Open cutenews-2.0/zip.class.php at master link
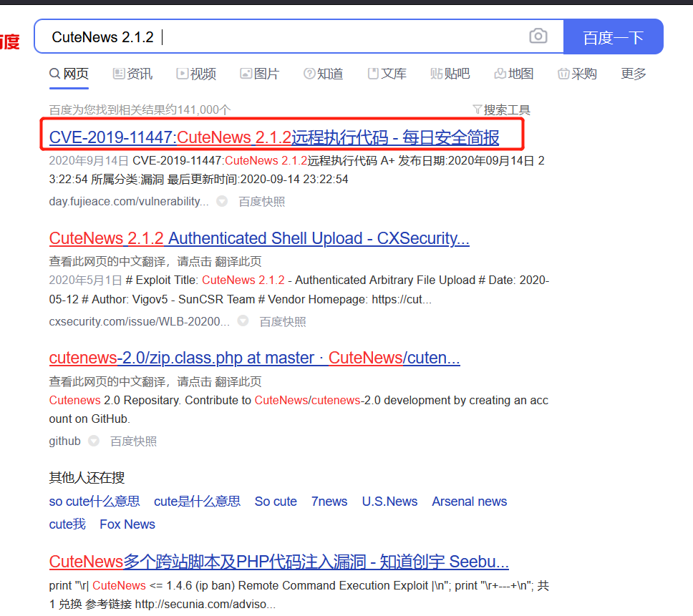This screenshot has height=616, width=693. (x=255, y=358)
